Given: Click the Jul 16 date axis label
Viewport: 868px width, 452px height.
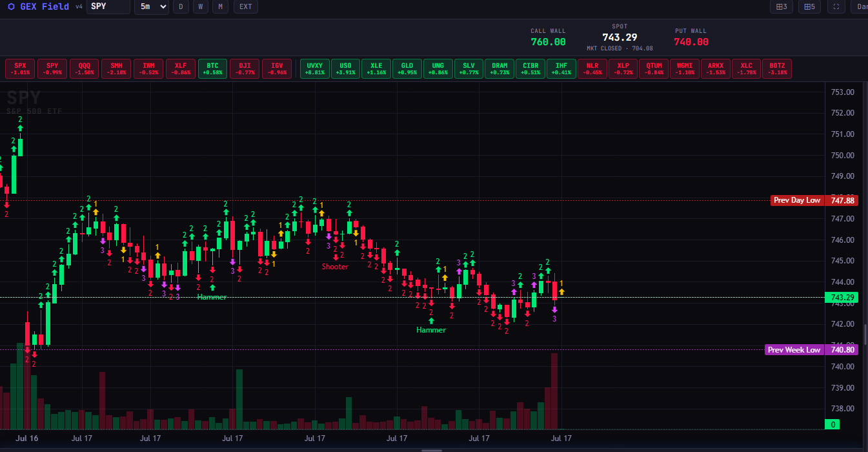Looking at the screenshot, I should [27, 438].
